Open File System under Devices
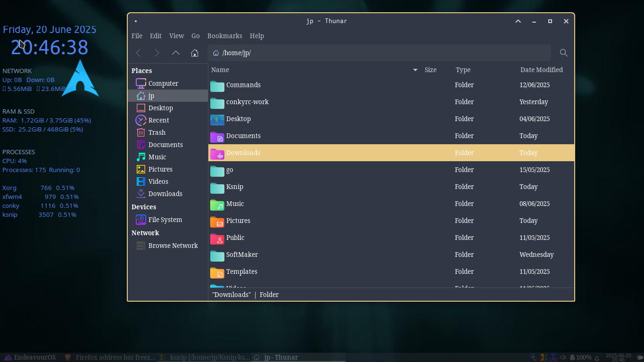Image resolution: width=644 pixels, height=362 pixels. [x=165, y=220]
